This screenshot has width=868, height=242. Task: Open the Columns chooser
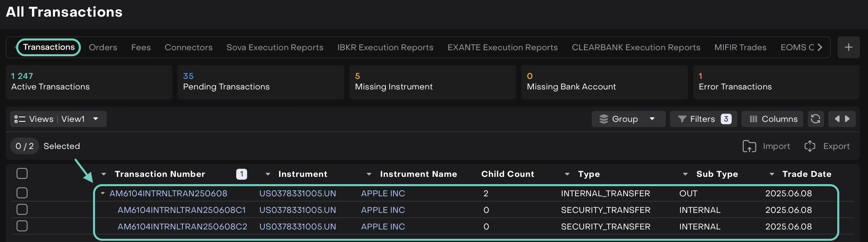pyautogui.click(x=773, y=119)
